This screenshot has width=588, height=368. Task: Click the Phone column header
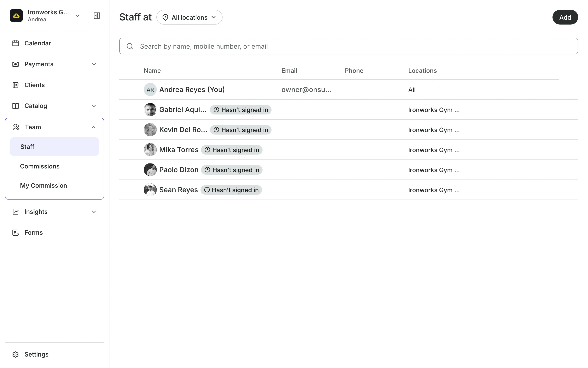tap(354, 71)
